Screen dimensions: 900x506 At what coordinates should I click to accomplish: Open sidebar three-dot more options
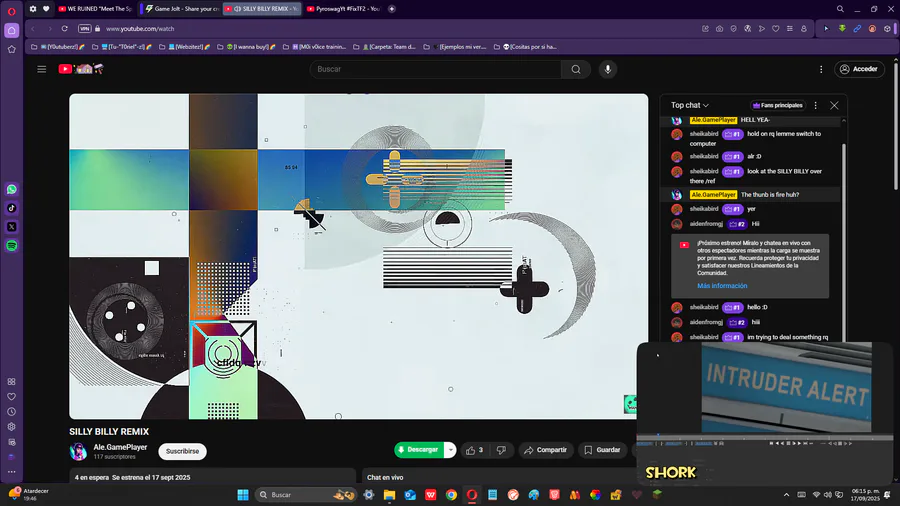pos(11,472)
